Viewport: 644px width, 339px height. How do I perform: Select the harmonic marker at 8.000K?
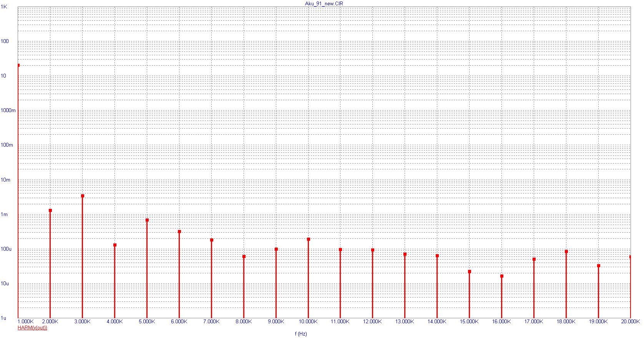(244, 256)
